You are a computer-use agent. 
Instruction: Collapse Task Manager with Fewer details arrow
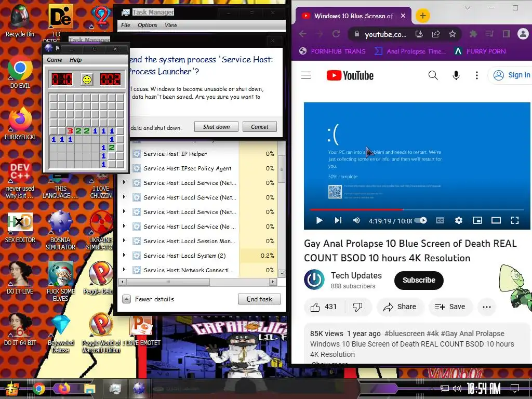point(126,299)
